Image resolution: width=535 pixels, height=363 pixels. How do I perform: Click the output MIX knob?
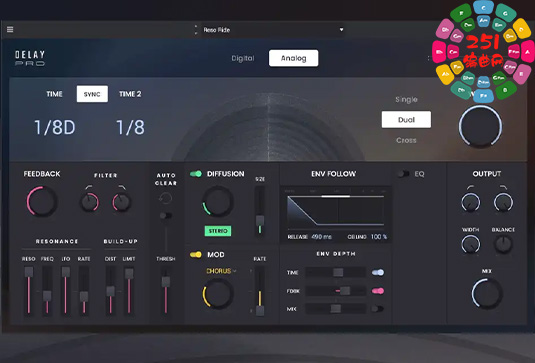point(487,293)
